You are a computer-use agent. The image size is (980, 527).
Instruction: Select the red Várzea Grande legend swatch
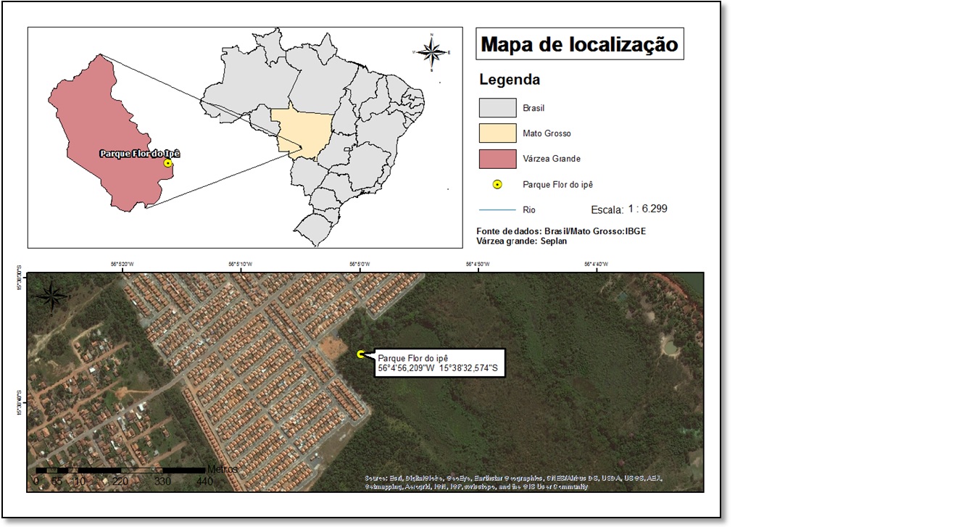click(497, 159)
